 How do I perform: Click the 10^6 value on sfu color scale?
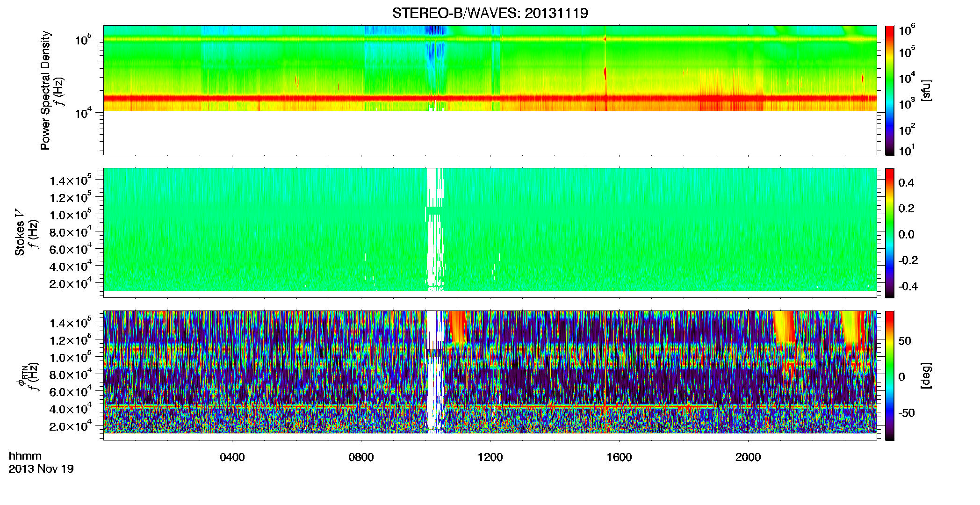907,31
